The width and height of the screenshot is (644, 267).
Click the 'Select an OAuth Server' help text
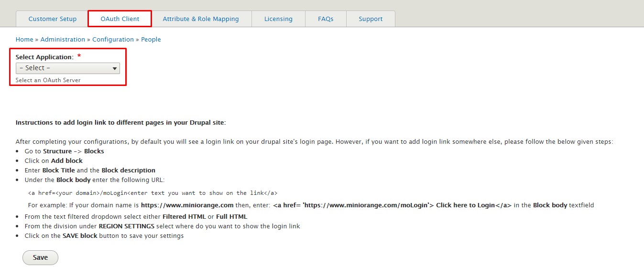click(48, 80)
